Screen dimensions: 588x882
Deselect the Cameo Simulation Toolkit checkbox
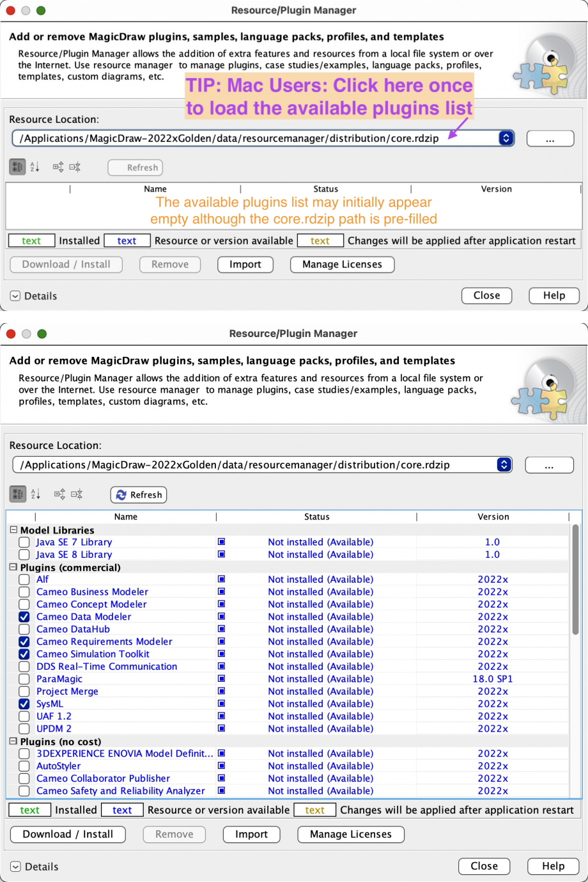pyautogui.click(x=24, y=654)
